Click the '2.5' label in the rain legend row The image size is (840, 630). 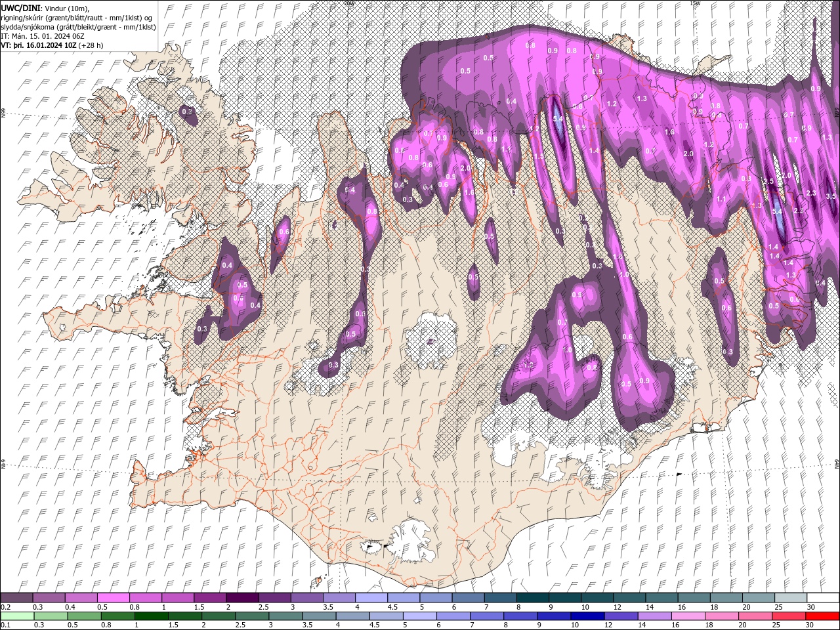(240, 625)
